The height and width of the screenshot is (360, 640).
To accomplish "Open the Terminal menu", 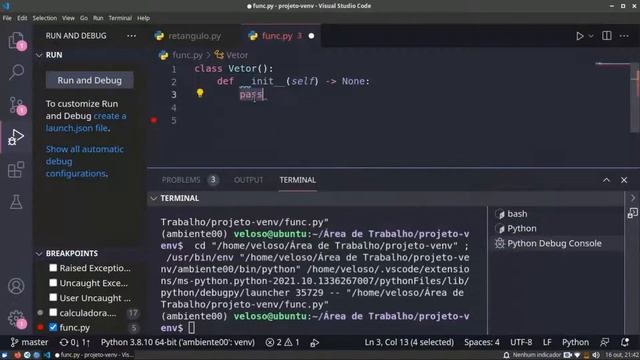I will [x=120, y=18].
